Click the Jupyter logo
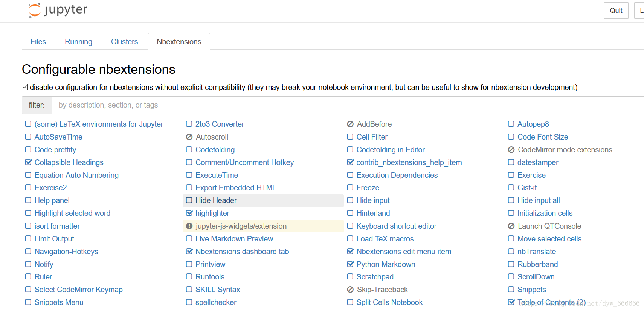The height and width of the screenshot is (311, 644). click(x=58, y=10)
